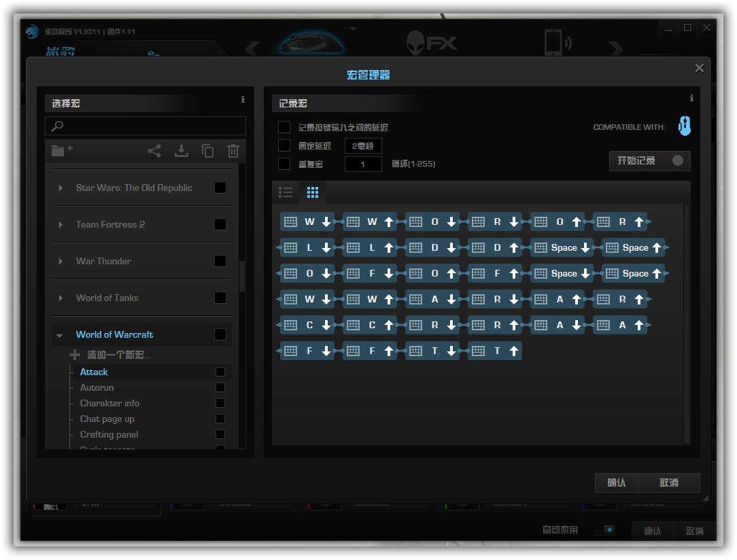737x560 pixels.
Task: Click the mouse device image in top bar
Action: tap(311, 43)
